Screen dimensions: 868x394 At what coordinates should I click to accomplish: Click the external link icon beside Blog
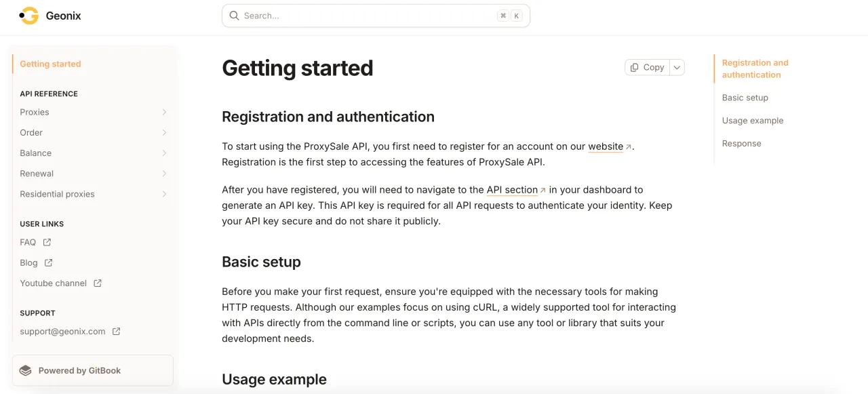(48, 262)
